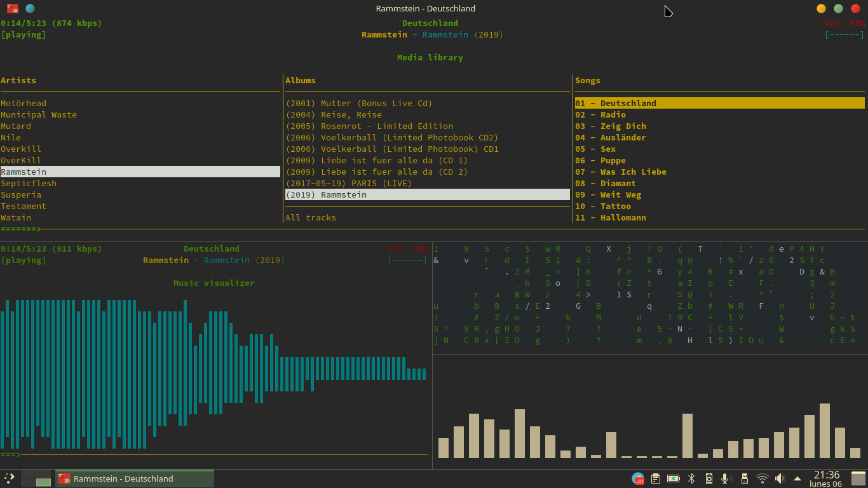This screenshot has width=868, height=488.
Task: Select the artist Nile
Action: tap(11, 138)
